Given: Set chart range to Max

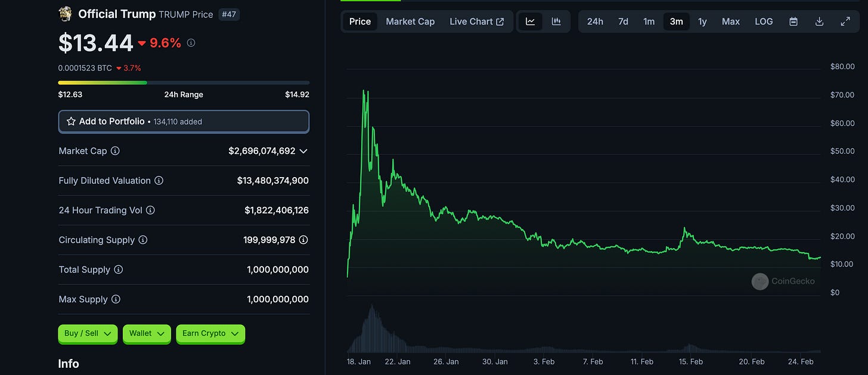Looking at the screenshot, I should pyautogui.click(x=731, y=21).
